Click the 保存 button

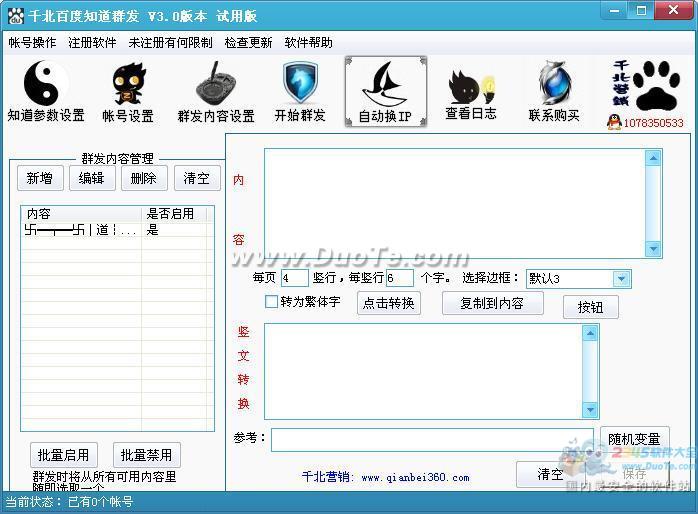634,474
